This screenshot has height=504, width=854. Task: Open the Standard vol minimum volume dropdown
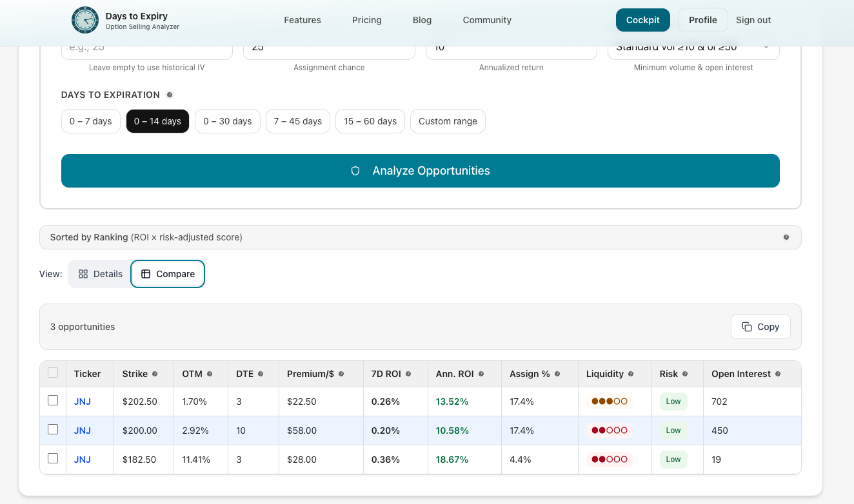(693, 47)
